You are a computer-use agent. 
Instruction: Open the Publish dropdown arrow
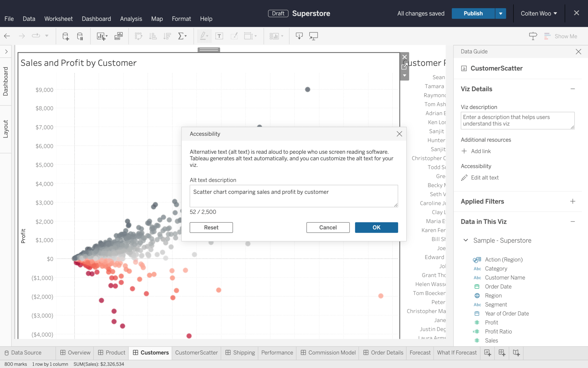click(x=501, y=13)
